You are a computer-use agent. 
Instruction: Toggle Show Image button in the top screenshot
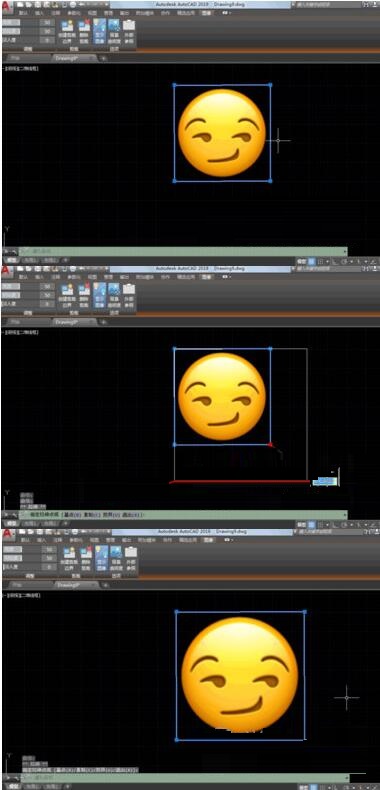pyautogui.click(x=100, y=30)
